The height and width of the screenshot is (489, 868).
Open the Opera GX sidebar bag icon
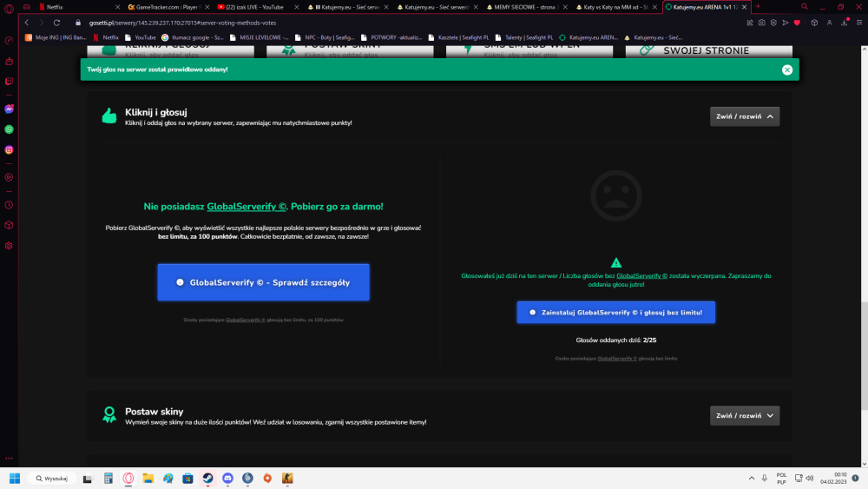pyautogui.click(x=9, y=62)
